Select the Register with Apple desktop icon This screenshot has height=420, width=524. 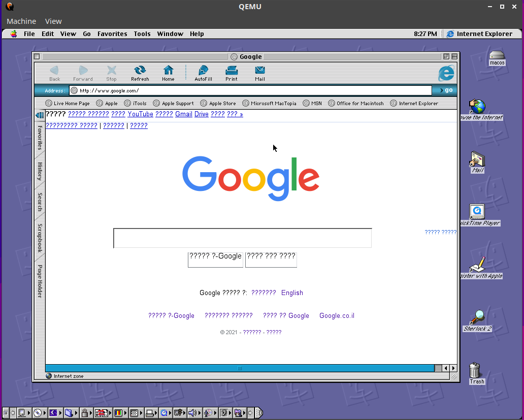click(478, 268)
